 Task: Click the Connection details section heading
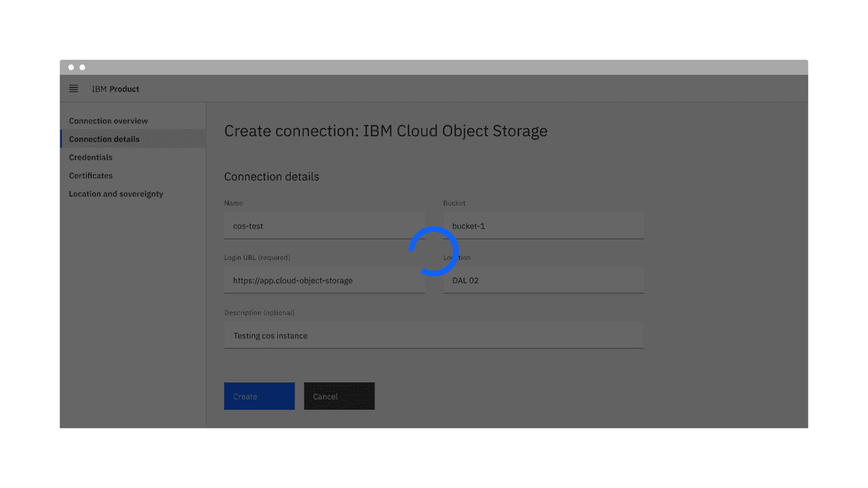271,176
